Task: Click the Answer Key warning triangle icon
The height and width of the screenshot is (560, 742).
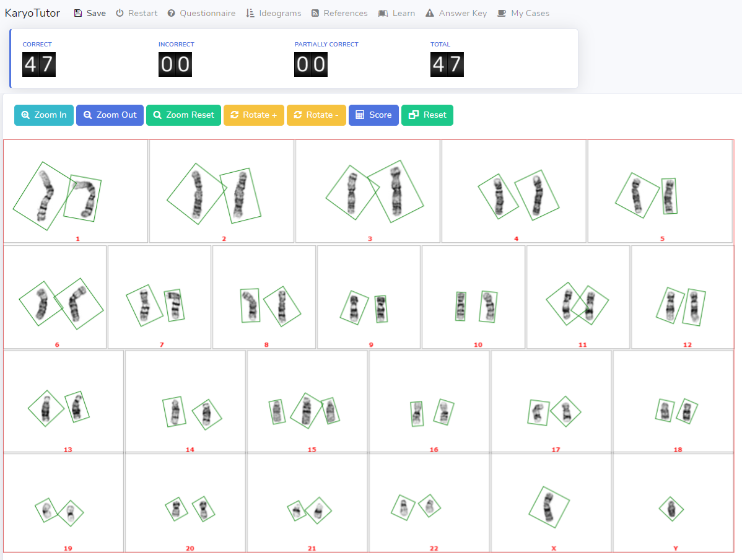Action: pyautogui.click(x=430, y=13)
